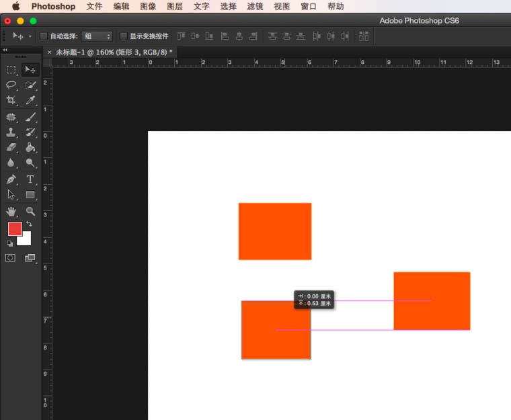Click the red foreground color swatch
Viewport: 511px width, 420px height.
[x=15, y=228]
